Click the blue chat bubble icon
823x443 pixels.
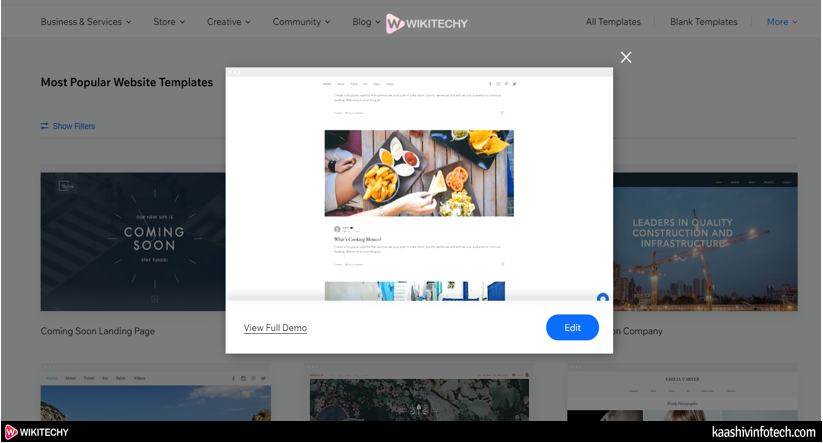[603, 298]
